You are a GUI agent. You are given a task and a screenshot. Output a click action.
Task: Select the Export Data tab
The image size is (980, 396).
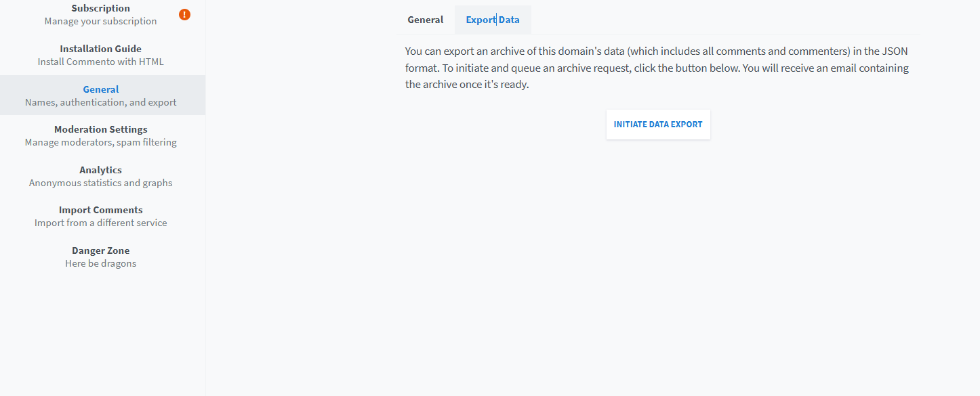pyautogui.click(x=493, y=20)
